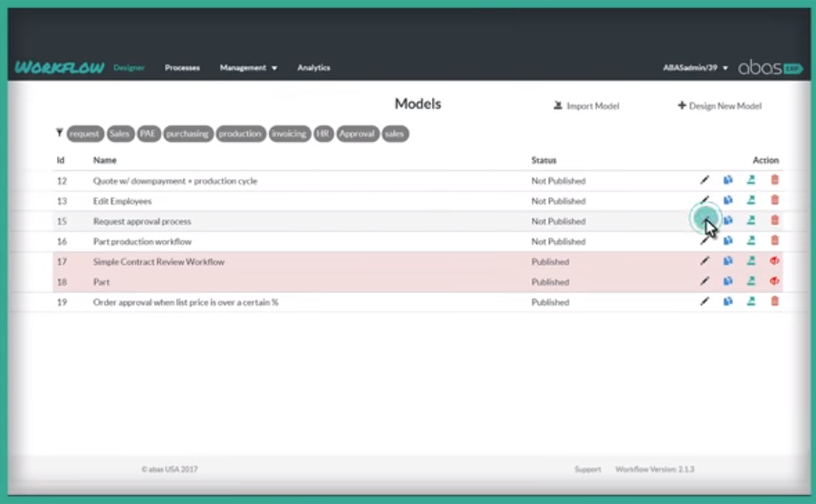Select 'Simple Contract Review Workflow' model name
The height and width of the screenshot is (504, 816).
[158, 262]
